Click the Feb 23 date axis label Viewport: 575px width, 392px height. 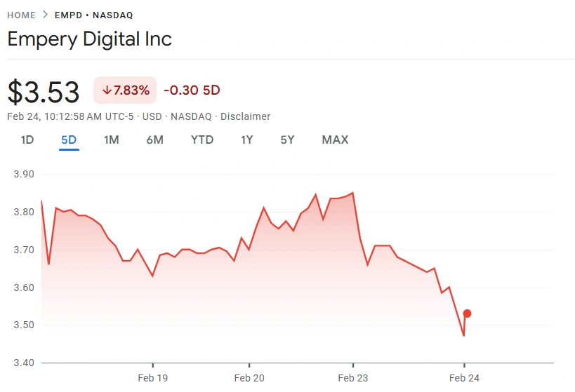(352, 378)
